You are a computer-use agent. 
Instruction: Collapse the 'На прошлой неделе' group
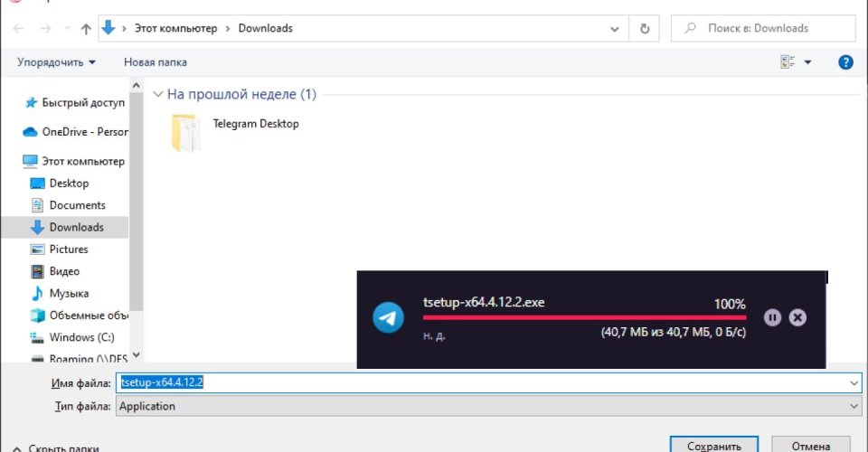tap(158, 94)
